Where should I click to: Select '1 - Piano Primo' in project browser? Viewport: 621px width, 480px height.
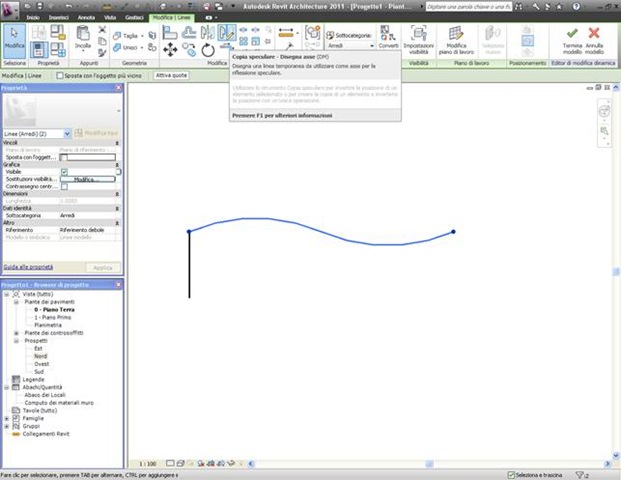coord(56,318)
